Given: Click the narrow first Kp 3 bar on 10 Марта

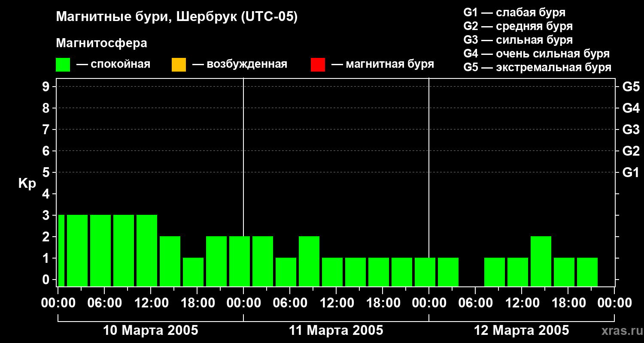Looking at the screenshot, I should 61,250.
